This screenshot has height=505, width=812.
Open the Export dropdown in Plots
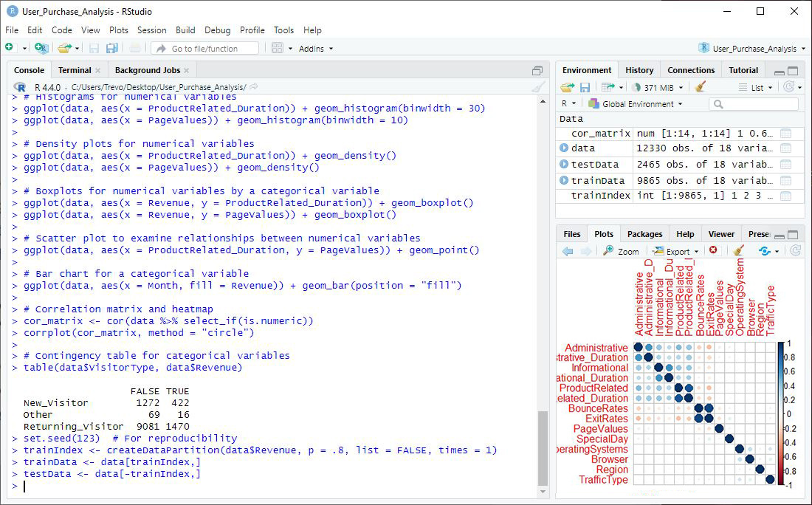coord(676,251)
